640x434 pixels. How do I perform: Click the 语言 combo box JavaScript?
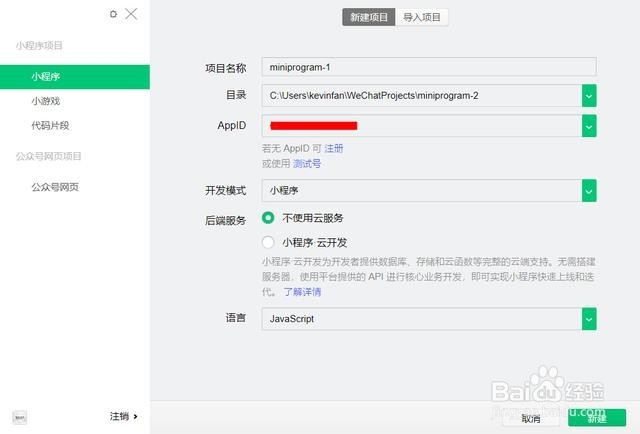422,319
